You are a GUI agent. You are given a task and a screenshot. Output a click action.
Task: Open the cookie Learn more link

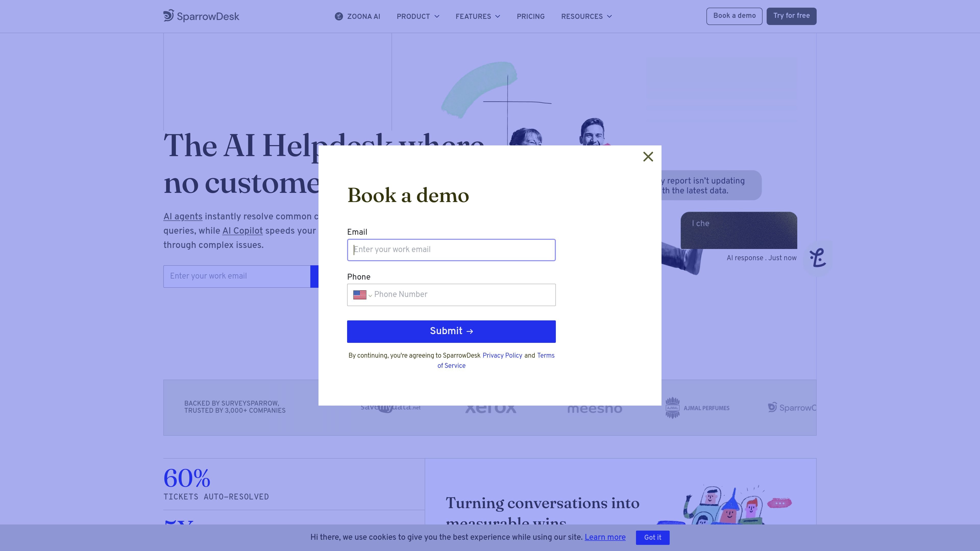click(x=605, y=537)
